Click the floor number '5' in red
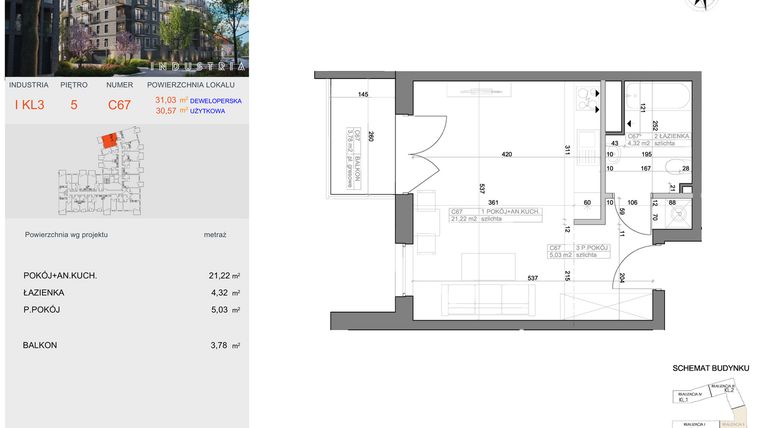 pyautogui.click(x=74, y=105)
